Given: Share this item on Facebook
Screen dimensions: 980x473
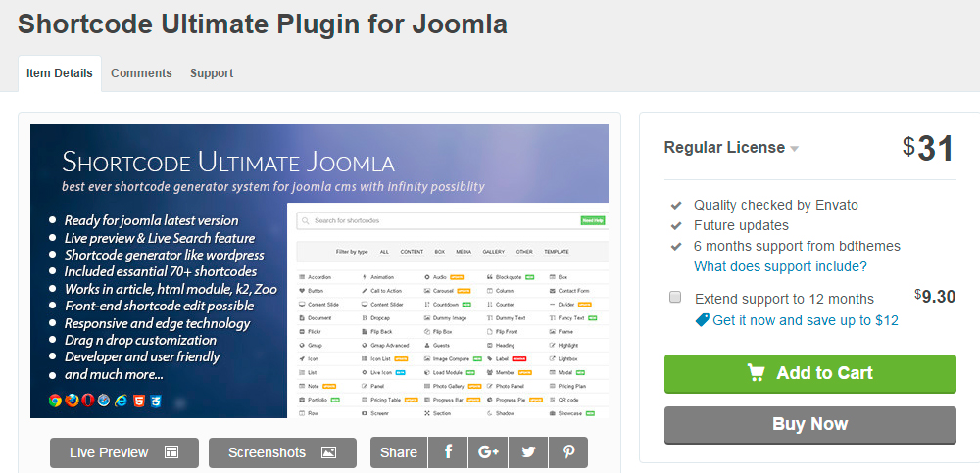Looking at the screenshot, I should click(x=449, y=452).
